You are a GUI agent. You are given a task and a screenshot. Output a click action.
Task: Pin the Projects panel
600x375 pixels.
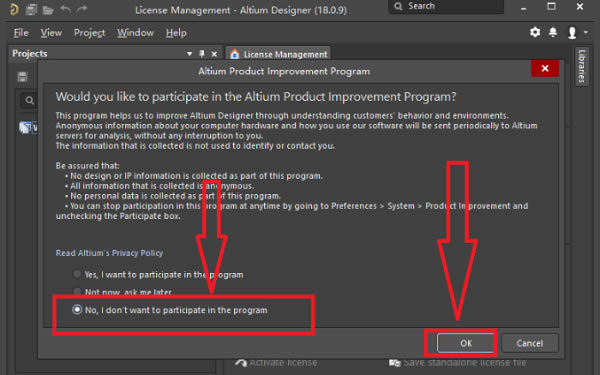202,54
